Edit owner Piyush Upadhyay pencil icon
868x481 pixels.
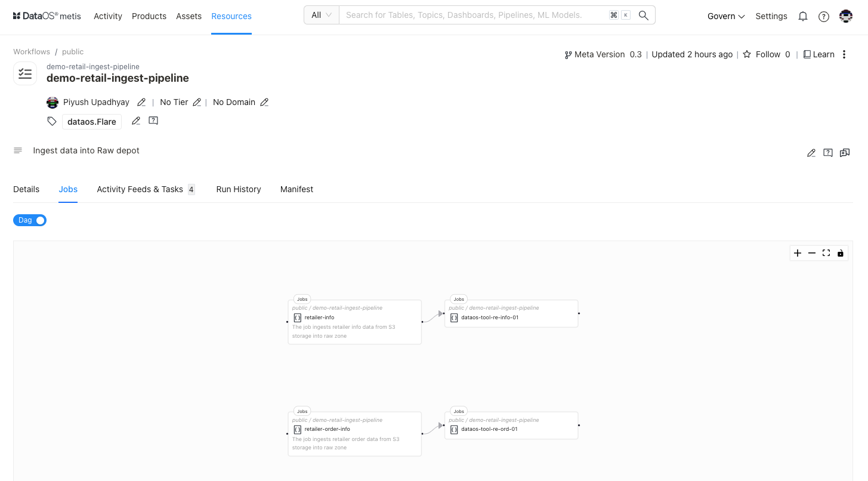141,102
